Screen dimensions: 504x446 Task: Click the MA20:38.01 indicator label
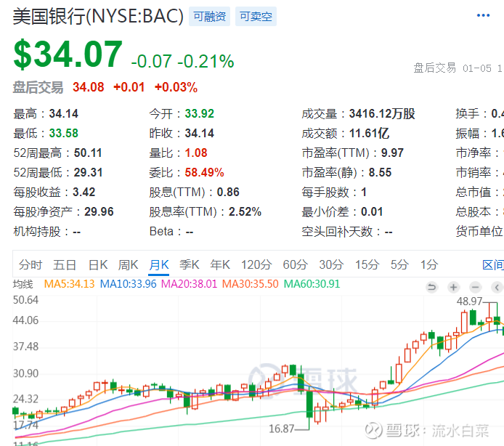click(x=189, y=284)
